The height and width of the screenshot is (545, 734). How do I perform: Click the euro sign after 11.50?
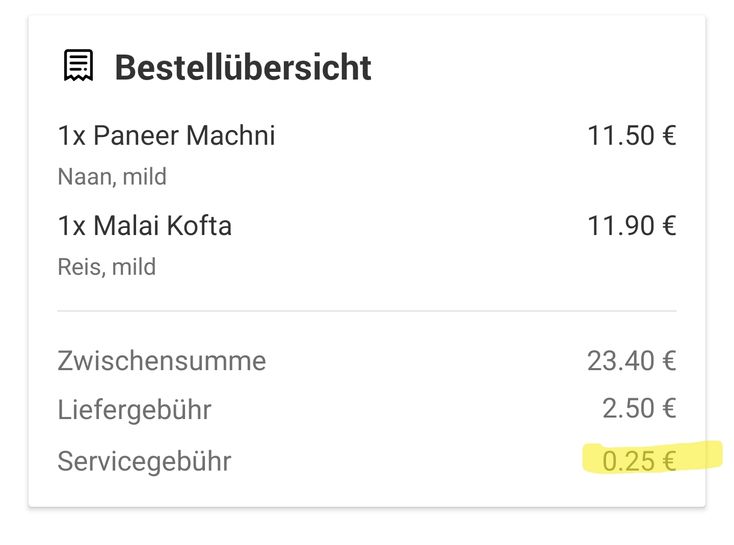(x=669, y=136)
